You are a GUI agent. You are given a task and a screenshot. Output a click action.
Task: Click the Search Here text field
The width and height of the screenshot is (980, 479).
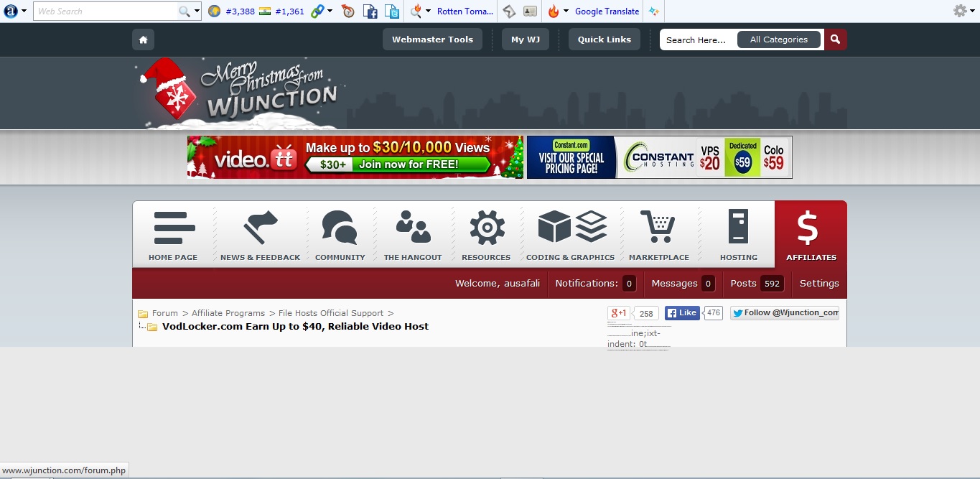tap(696, 40)
